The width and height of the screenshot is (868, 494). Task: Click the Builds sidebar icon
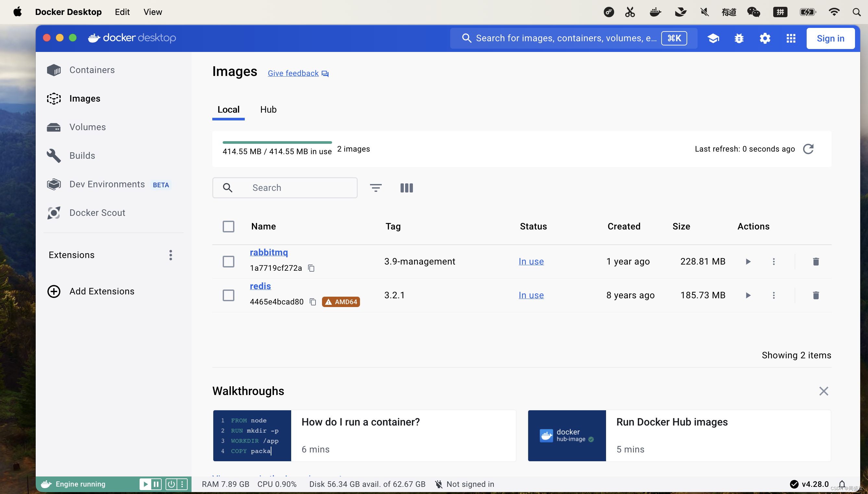pos(54,155)
